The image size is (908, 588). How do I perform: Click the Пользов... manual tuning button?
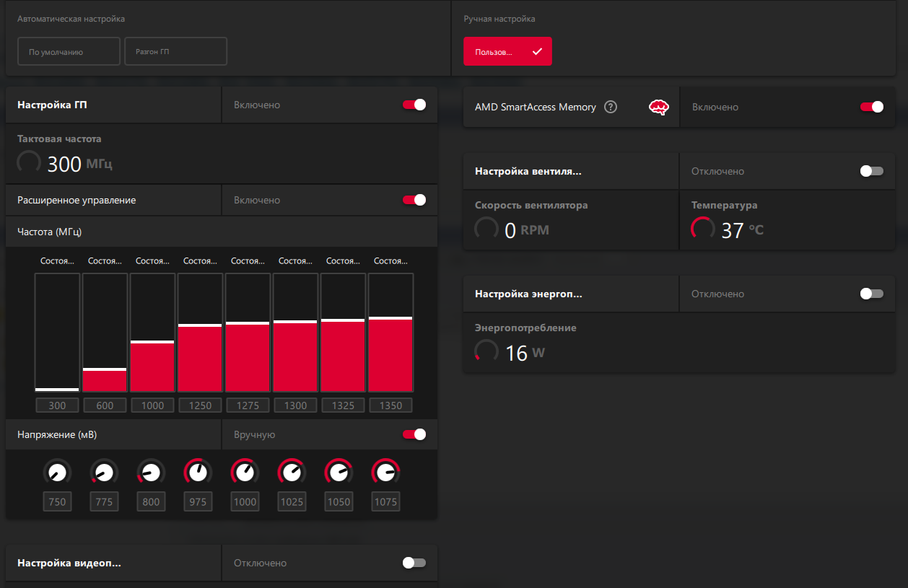(x=507, y=51)
